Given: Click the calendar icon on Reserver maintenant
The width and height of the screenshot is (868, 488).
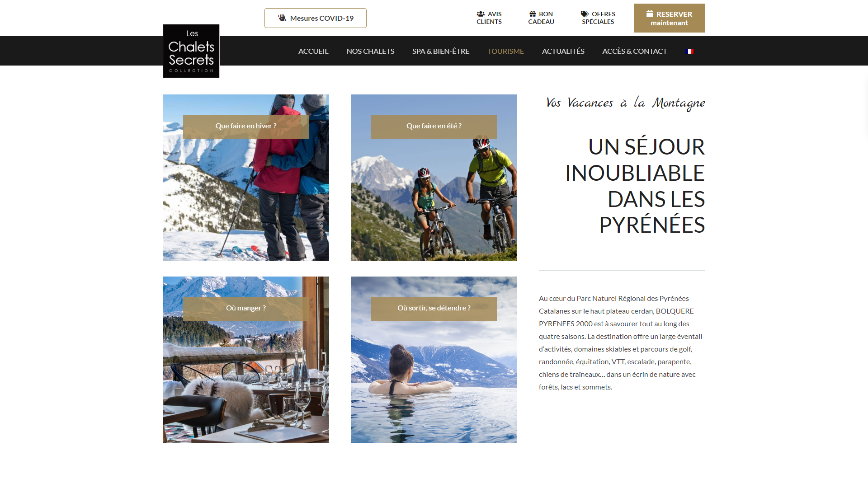Looking at the screenshot, I should [650, 14].
